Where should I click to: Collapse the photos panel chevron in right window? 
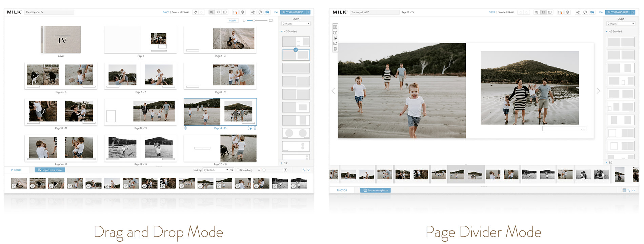633,190
